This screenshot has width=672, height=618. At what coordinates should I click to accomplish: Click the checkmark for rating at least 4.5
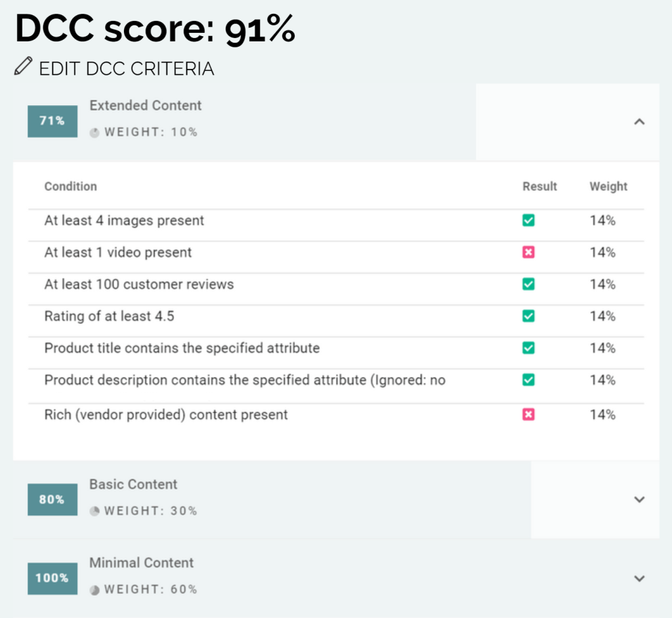pyautogui.click(x=528, y=317)
